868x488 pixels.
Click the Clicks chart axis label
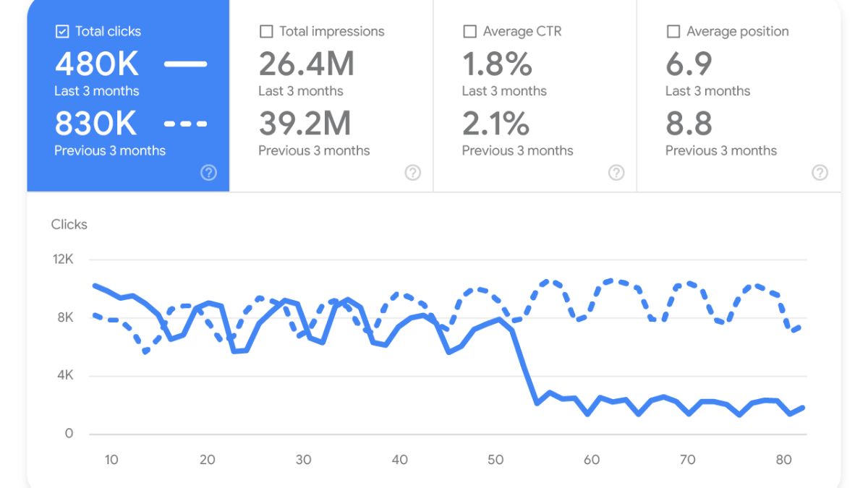point(69,225)
